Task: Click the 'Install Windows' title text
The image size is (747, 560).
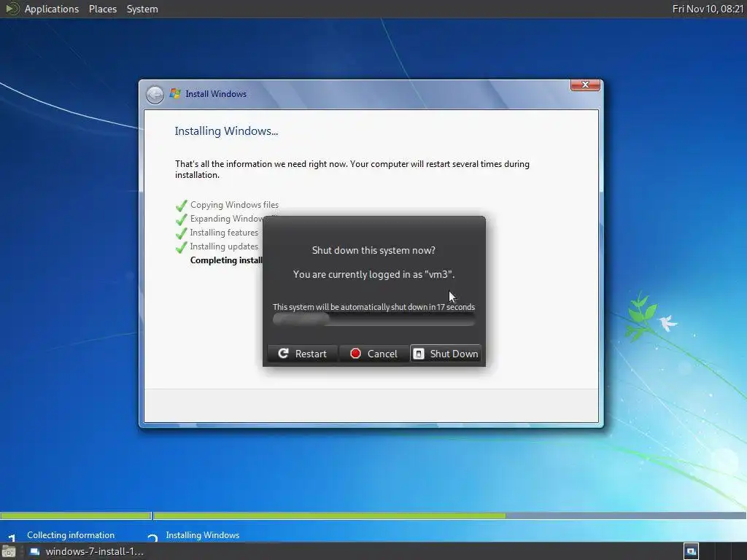Action: pos(216,94)
